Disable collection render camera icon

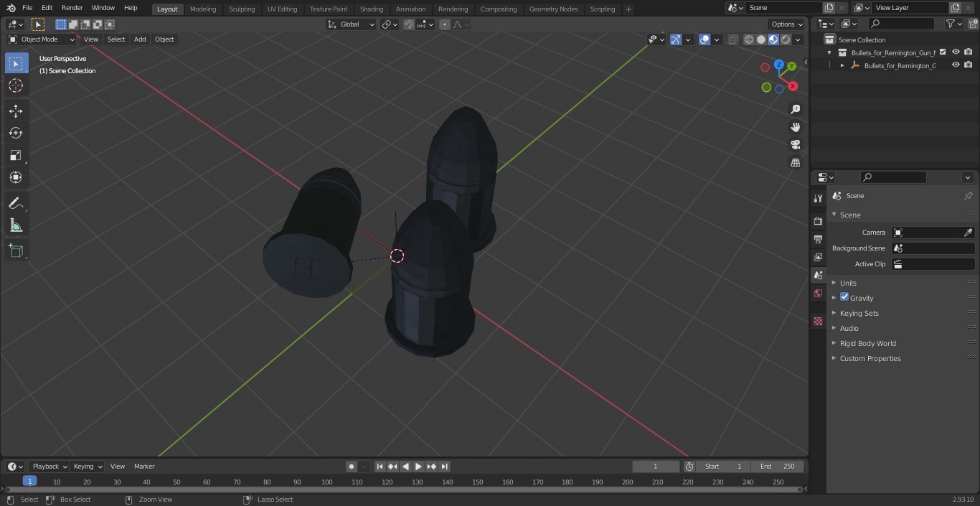pyautogui.click(x=969, y=52)
